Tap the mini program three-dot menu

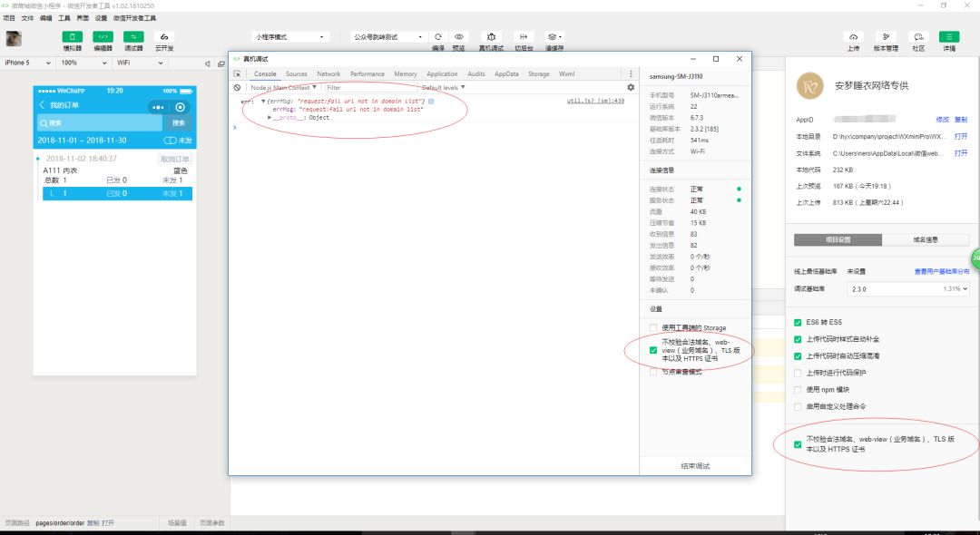(158, 107)
